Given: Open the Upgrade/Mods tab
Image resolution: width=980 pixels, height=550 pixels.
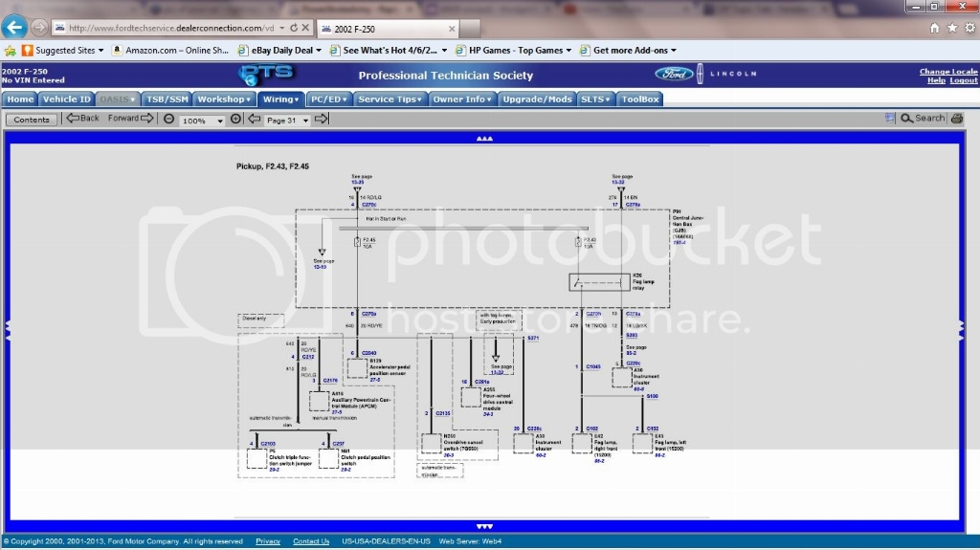Looking at the screenshot, I should click(538, 99).
